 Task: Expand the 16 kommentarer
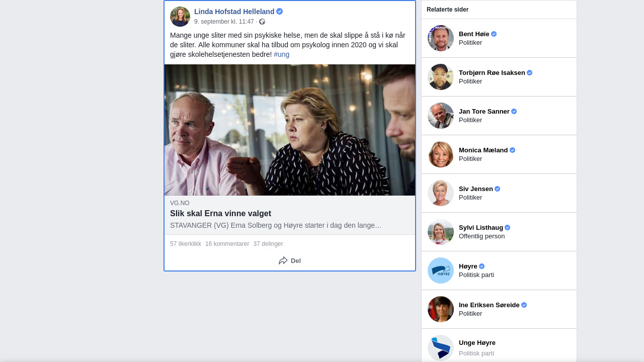[227, 244]
